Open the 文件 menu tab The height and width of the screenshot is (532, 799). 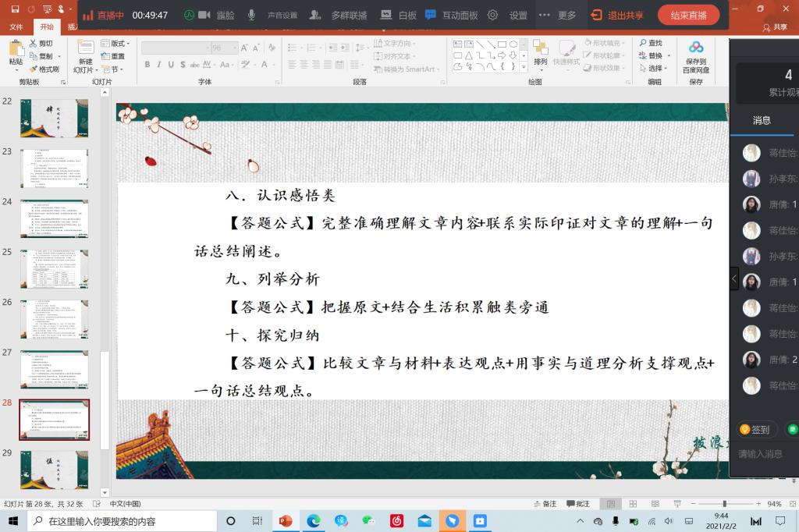[16, 27]
